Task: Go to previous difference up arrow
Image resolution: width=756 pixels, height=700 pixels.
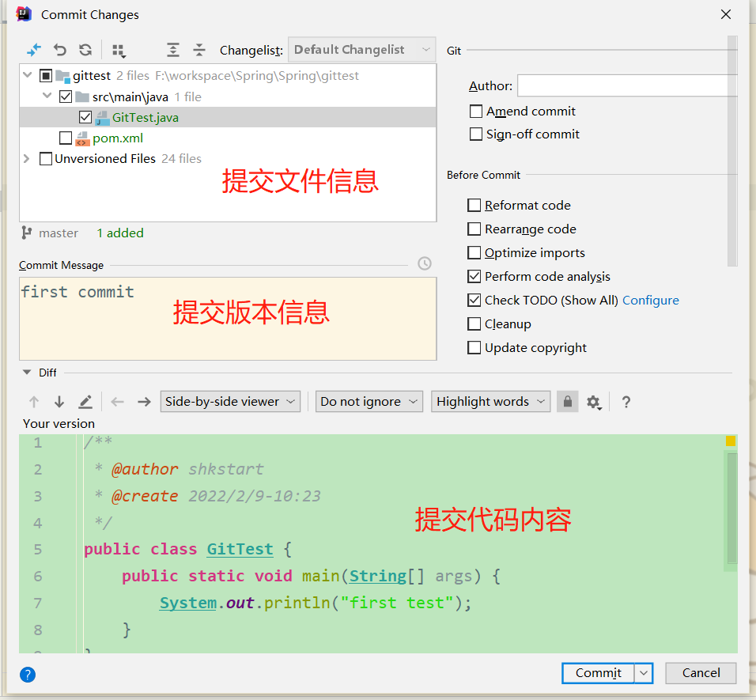Action: 34,402
